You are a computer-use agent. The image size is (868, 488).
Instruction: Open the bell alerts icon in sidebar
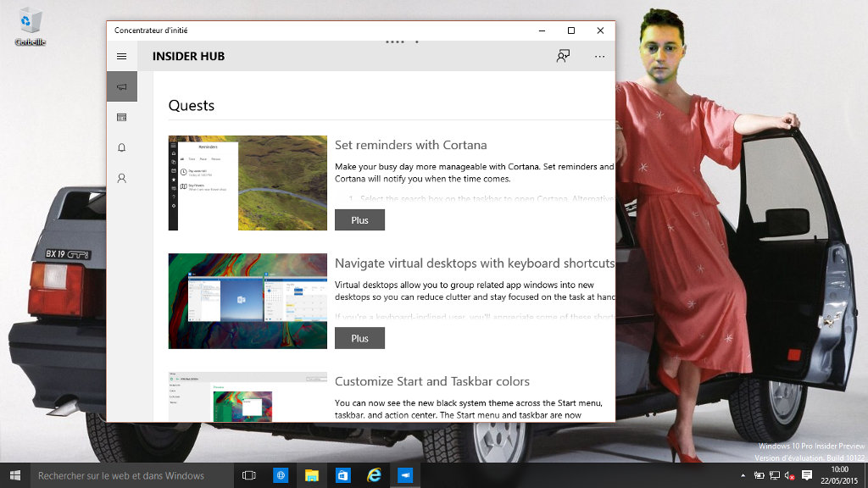(122, 147)
